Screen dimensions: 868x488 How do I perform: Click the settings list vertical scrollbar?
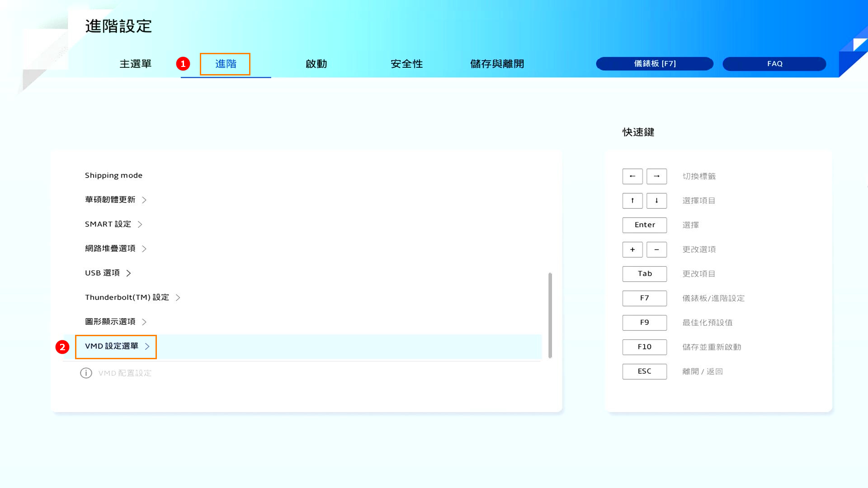[550, 315]
